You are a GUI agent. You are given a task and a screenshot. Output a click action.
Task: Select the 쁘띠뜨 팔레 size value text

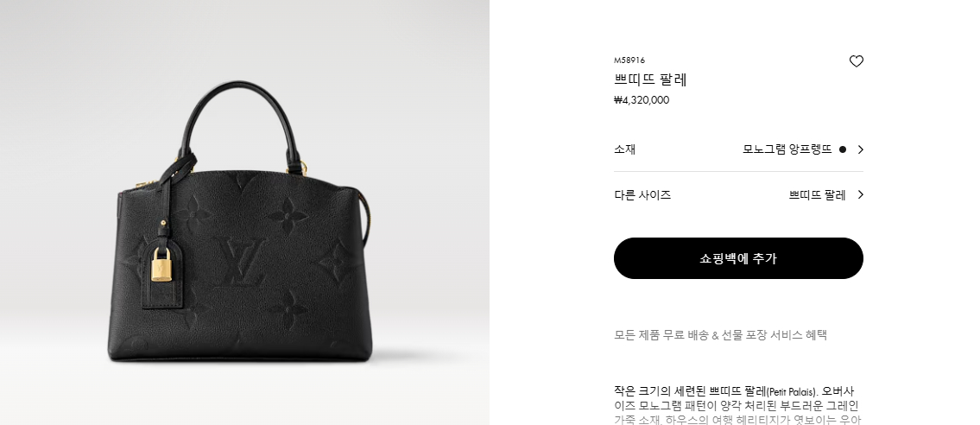point(817,195)
